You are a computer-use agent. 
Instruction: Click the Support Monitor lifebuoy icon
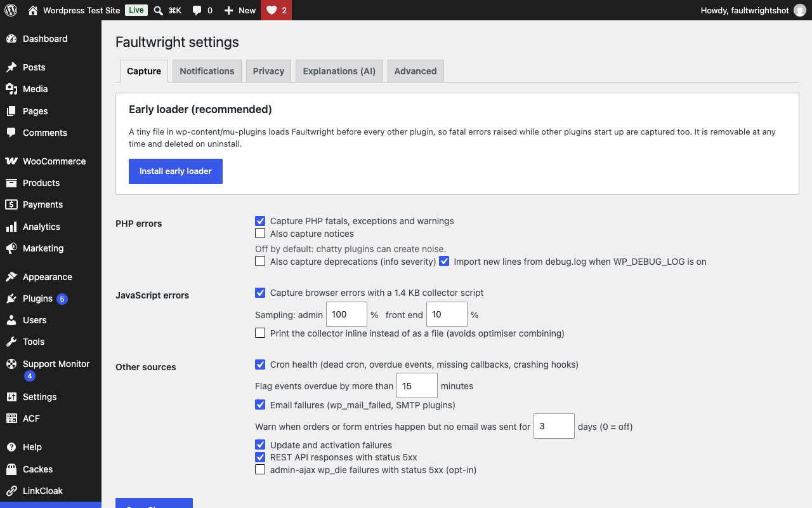click(x=11, y=364)
